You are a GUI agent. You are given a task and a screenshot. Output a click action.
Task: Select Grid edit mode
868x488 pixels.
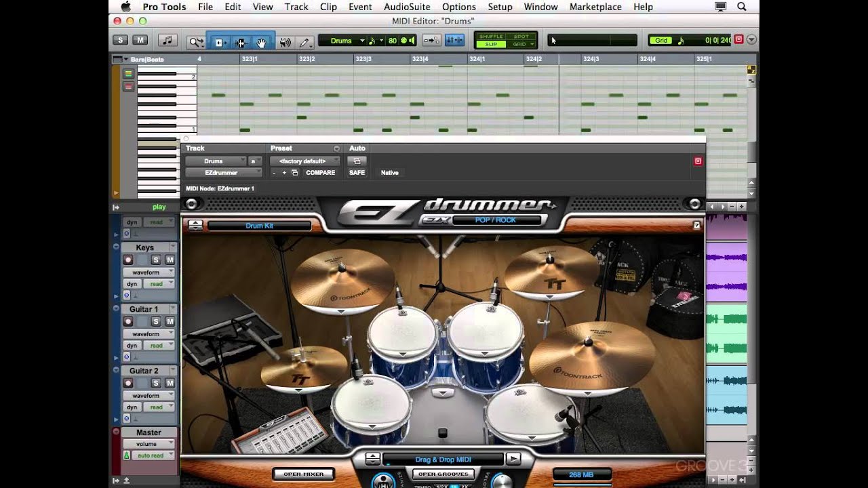(521, 44)
